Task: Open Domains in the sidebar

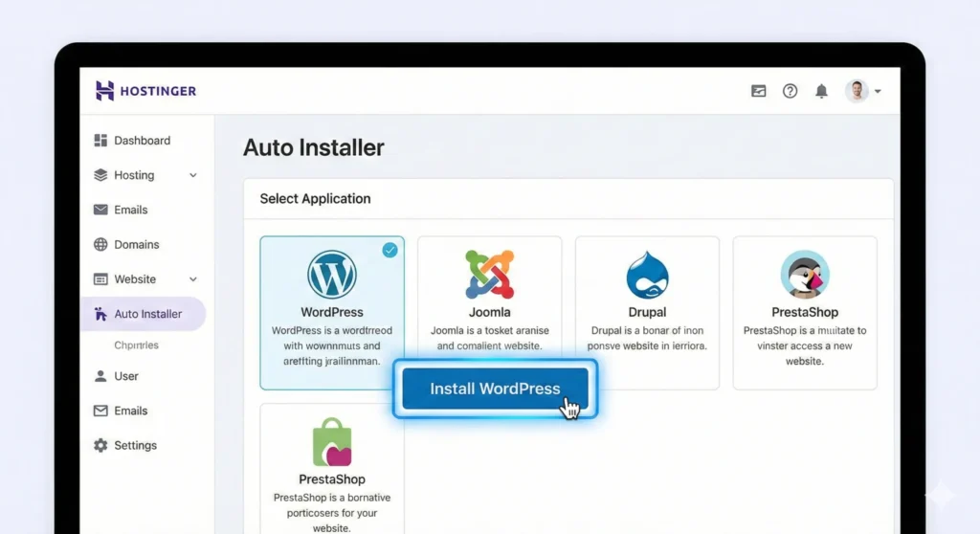Action: (136, 245)
